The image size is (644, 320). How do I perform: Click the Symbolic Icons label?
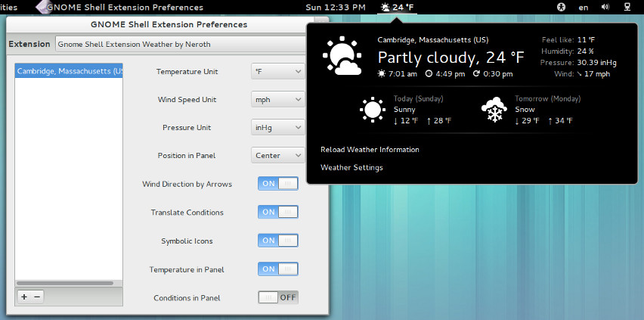[187, 241]
